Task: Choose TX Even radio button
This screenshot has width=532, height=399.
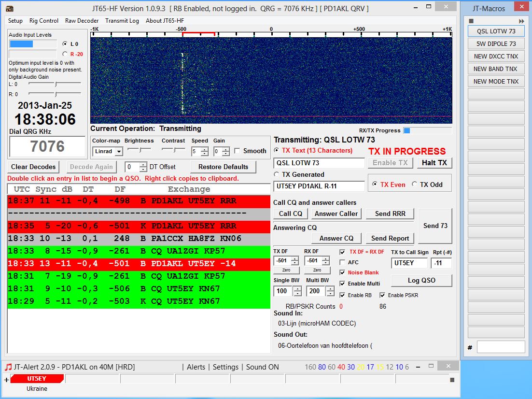Action: click(375, 184)
